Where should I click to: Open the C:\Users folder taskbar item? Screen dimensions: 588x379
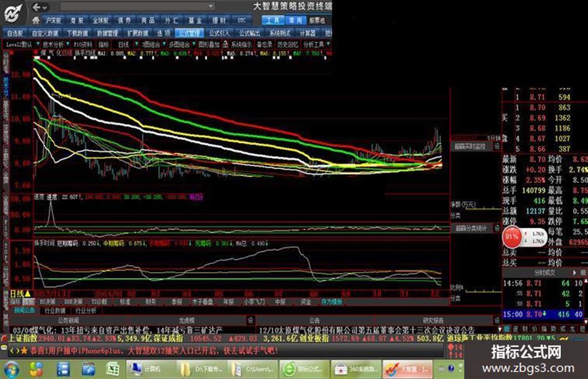[x=253, y=369]
